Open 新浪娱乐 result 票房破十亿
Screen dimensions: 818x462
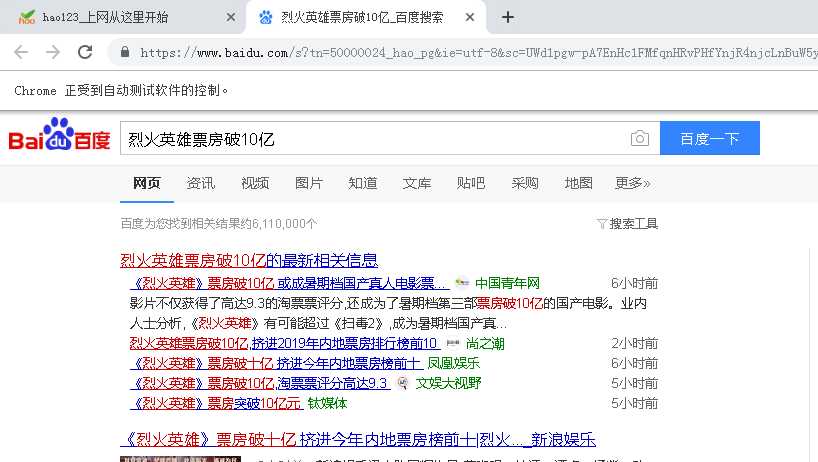click(358, 440)
